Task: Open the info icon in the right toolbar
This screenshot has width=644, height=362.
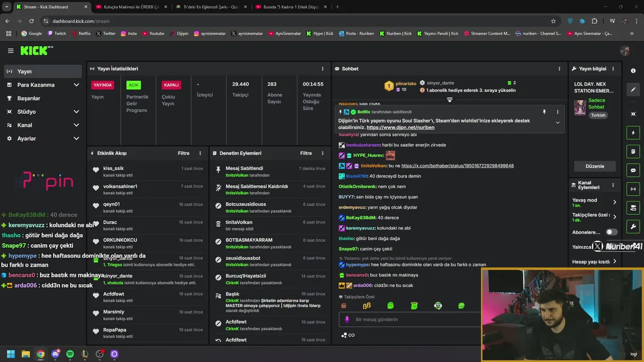Action: click(x=633, y=71)
